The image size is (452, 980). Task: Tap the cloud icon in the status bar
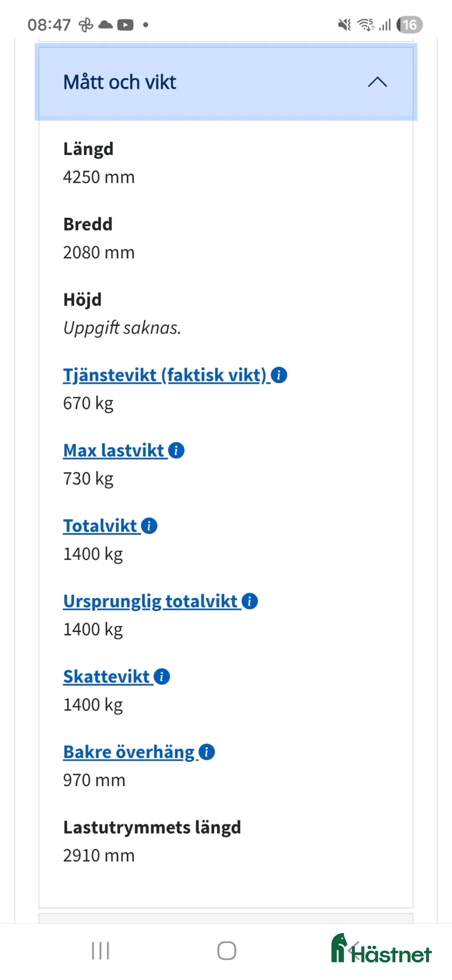tap(105, 25)
